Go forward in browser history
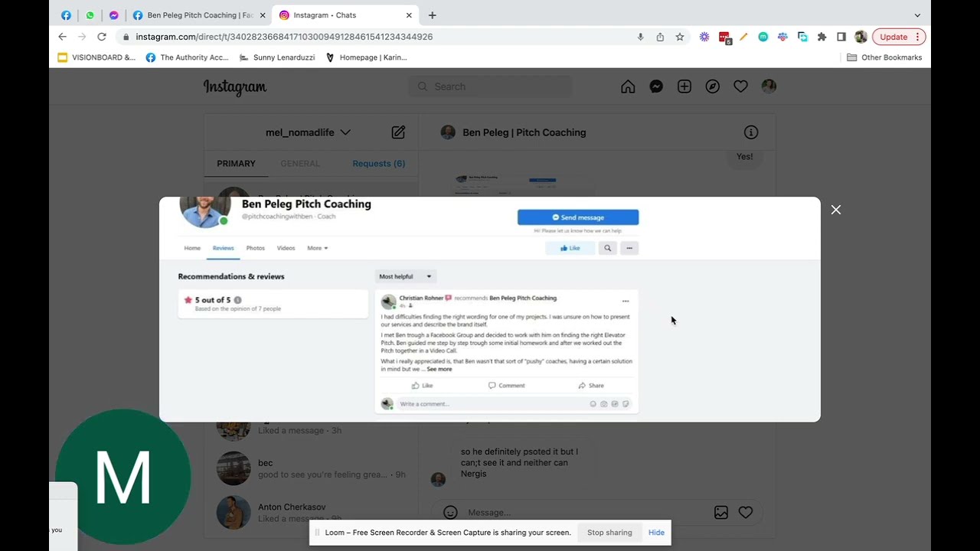The height and width of the screenshot is (551, 980). [x=82, y=37]
